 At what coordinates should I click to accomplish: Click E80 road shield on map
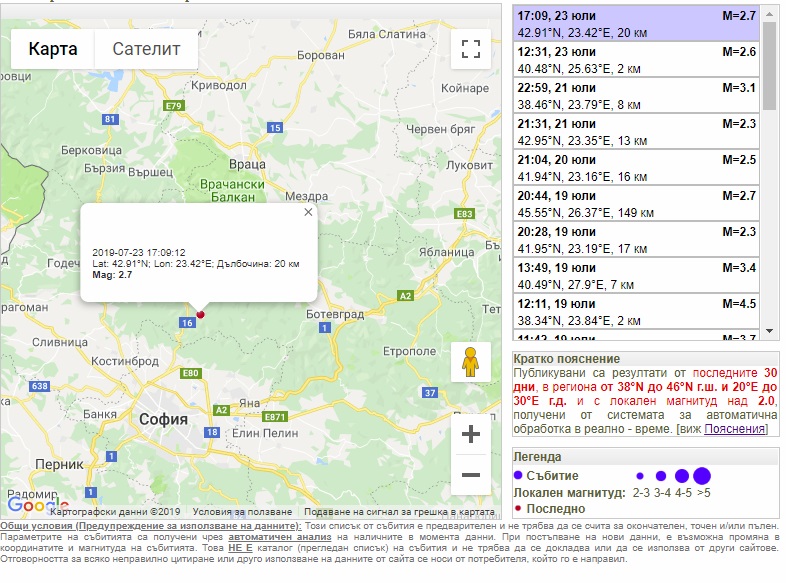190,373
